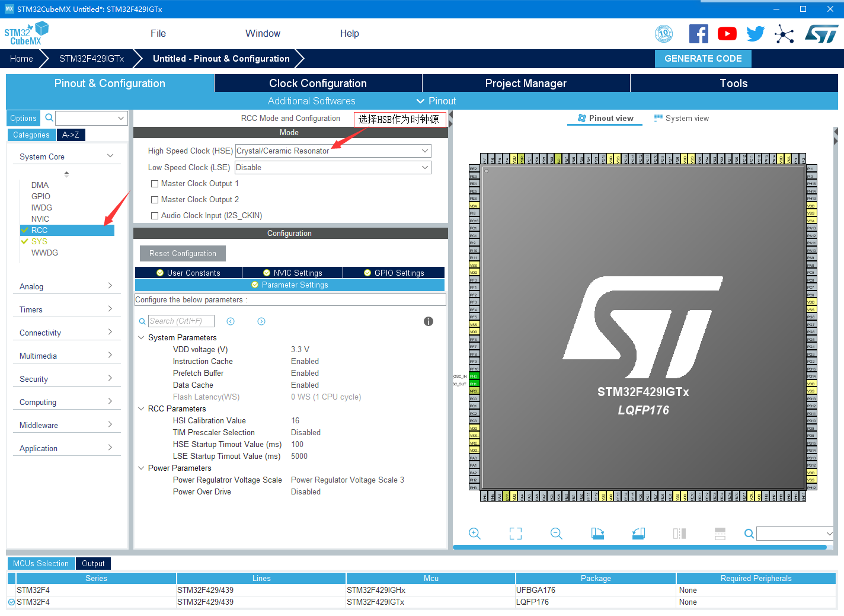This screenshot has width=844, height=616.
Task: Go to Home breadcrumb
Action: (21, 59)
